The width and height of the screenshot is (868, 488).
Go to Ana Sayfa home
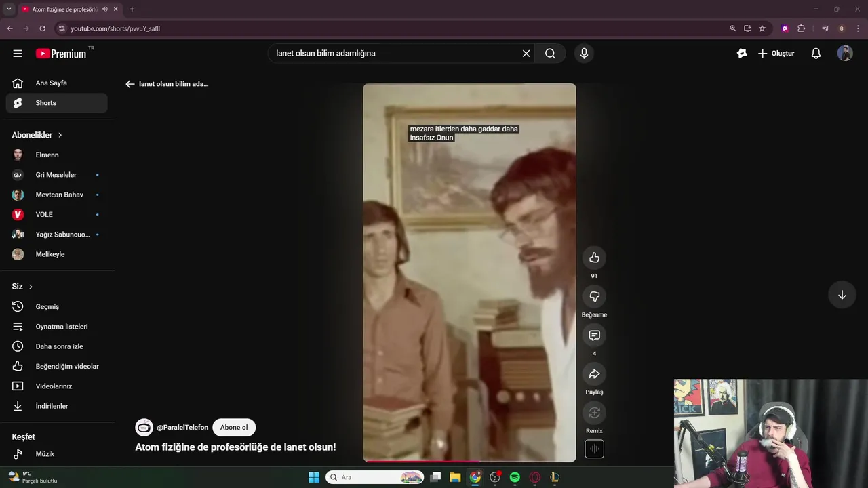pyautogui.click(x=57, y=83)
